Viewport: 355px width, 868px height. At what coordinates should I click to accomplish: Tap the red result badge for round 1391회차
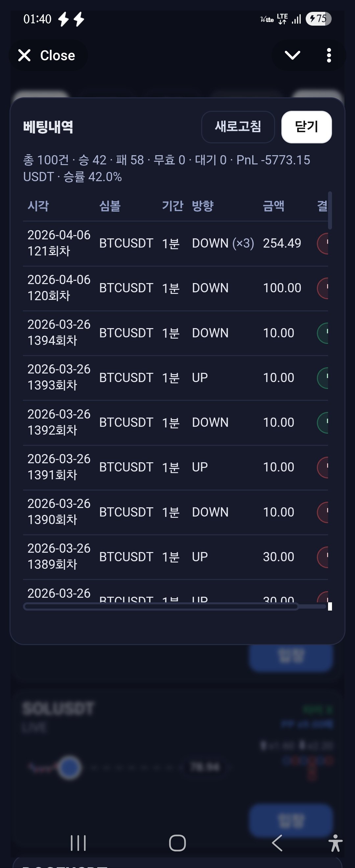[323, 467]
